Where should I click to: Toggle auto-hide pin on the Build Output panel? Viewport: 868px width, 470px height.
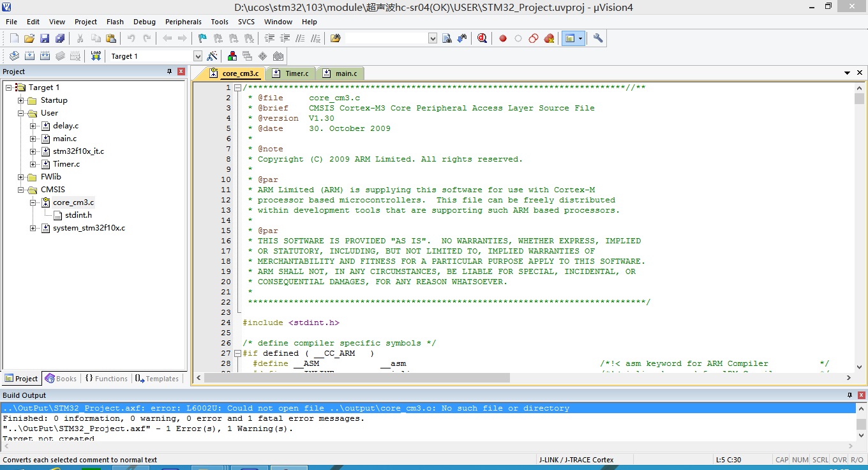click(849, 395)
